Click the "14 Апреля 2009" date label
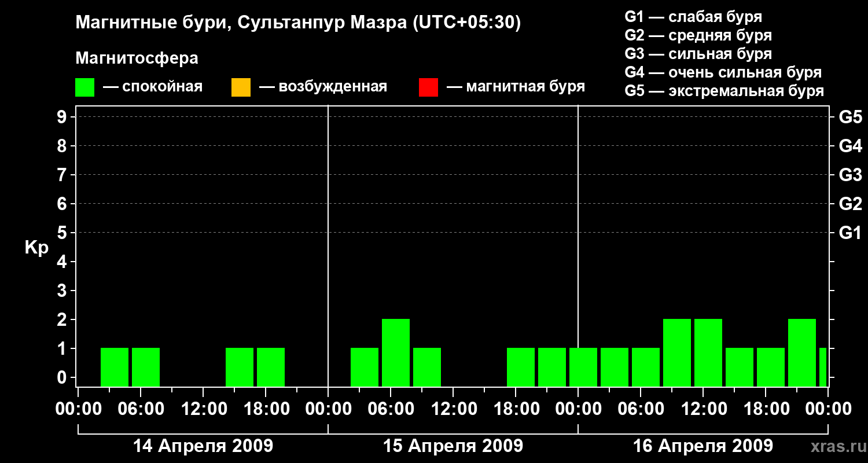868x463 pixels. [203, 446]
